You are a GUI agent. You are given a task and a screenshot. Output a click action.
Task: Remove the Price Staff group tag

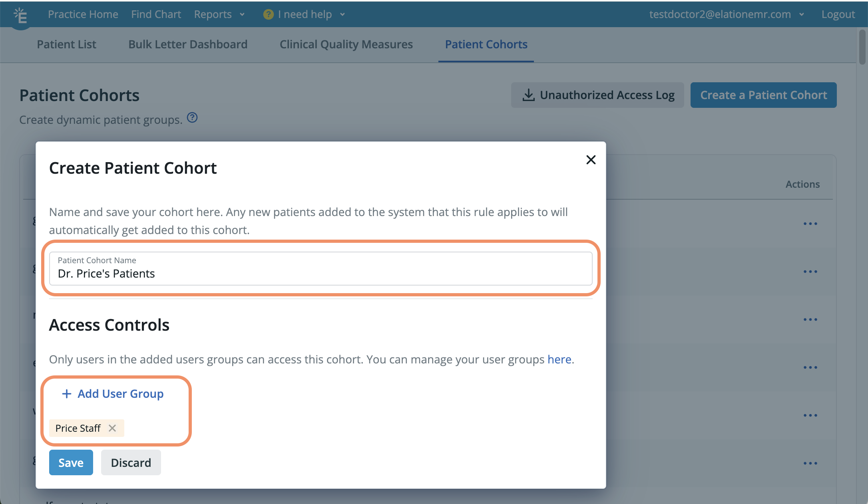(x=112, y=428)
